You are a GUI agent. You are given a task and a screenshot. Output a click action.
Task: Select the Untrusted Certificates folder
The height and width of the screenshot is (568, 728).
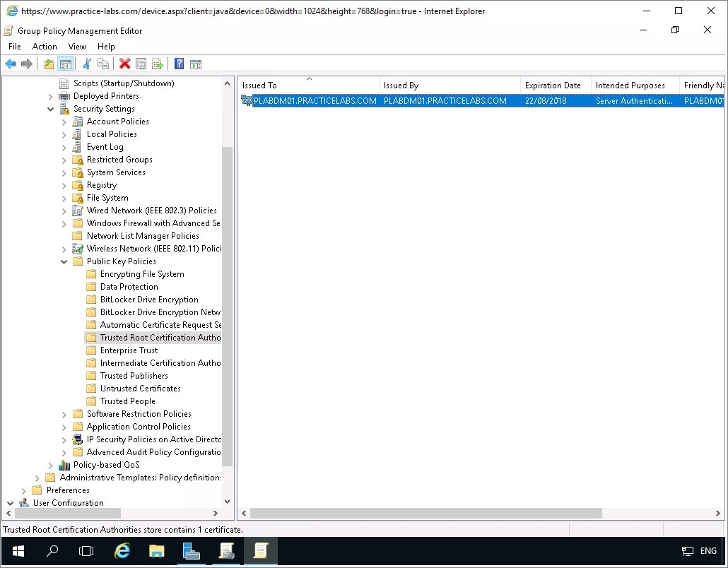point(140,389)
